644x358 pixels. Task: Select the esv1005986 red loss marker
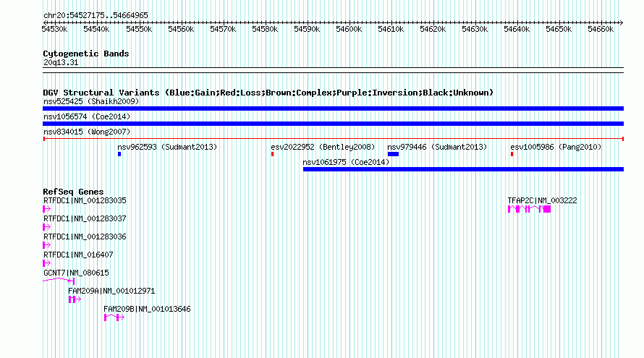click(x=512, y=154)
